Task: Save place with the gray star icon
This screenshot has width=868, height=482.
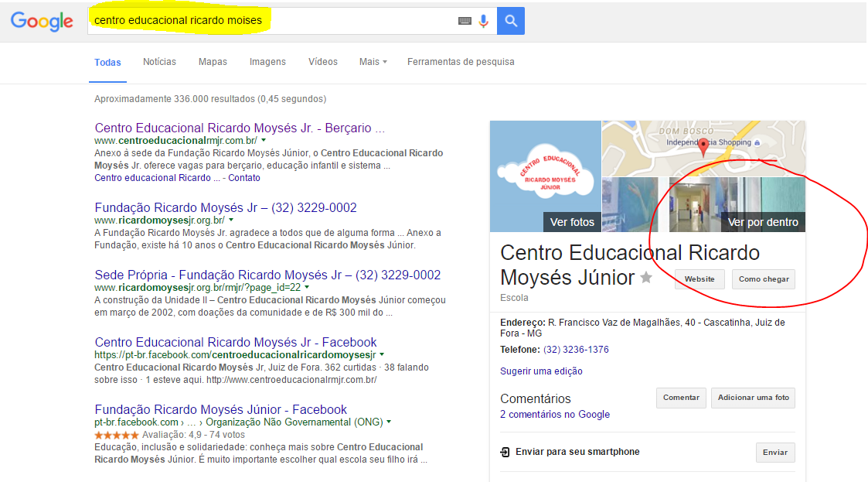Action: [646, 277]
